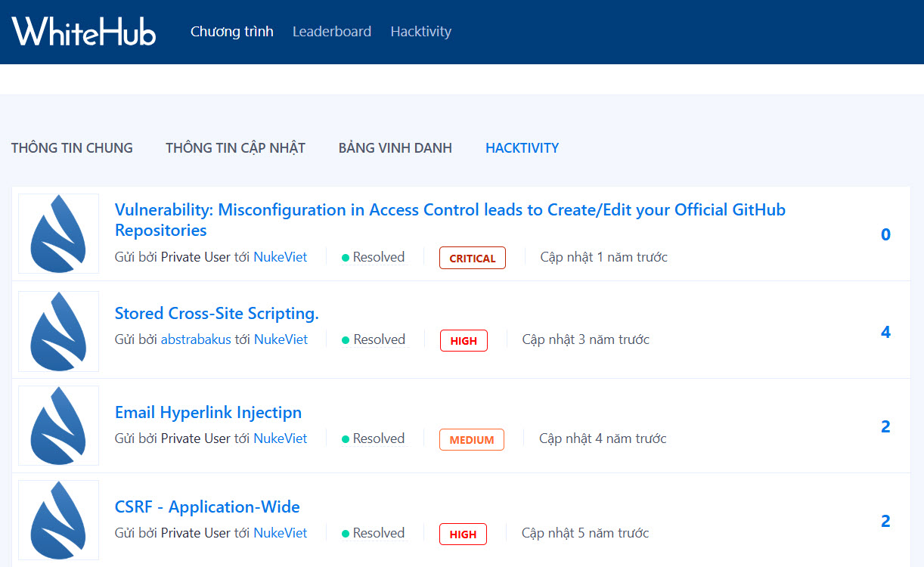Select the HACKTIVITY tab
This screenshot has width=924, height=567.
pos(522,148)
